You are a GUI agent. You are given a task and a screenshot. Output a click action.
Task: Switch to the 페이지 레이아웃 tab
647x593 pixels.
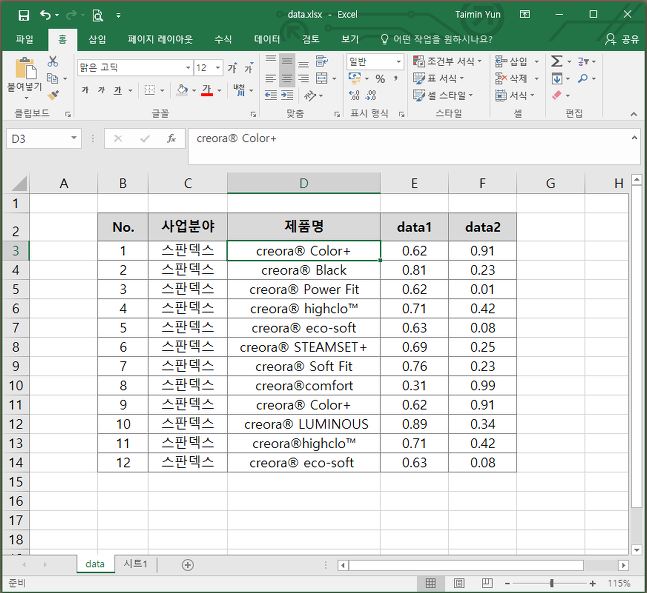pyautogui.click(x=160, y=39)
